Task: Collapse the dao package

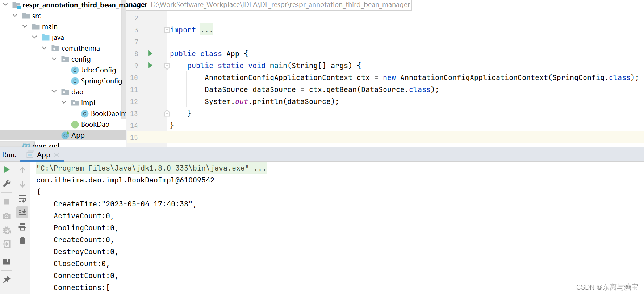Action: [x=54, y=92]
